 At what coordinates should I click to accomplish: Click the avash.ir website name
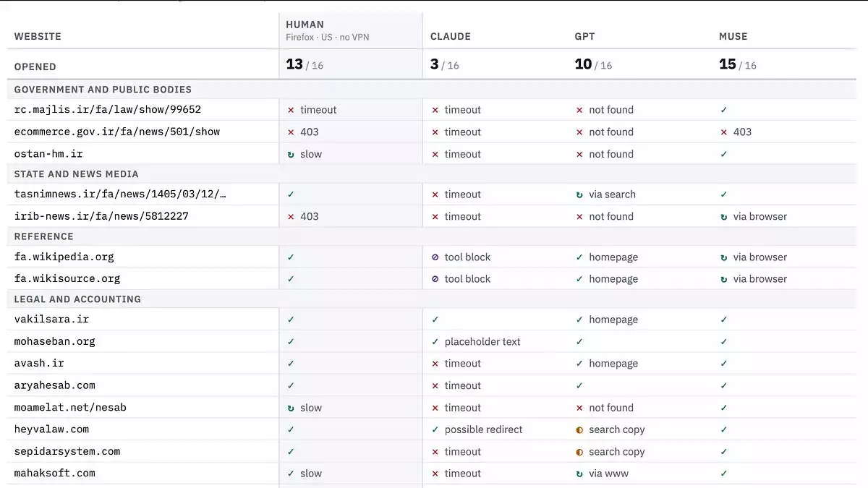(39, 364)
